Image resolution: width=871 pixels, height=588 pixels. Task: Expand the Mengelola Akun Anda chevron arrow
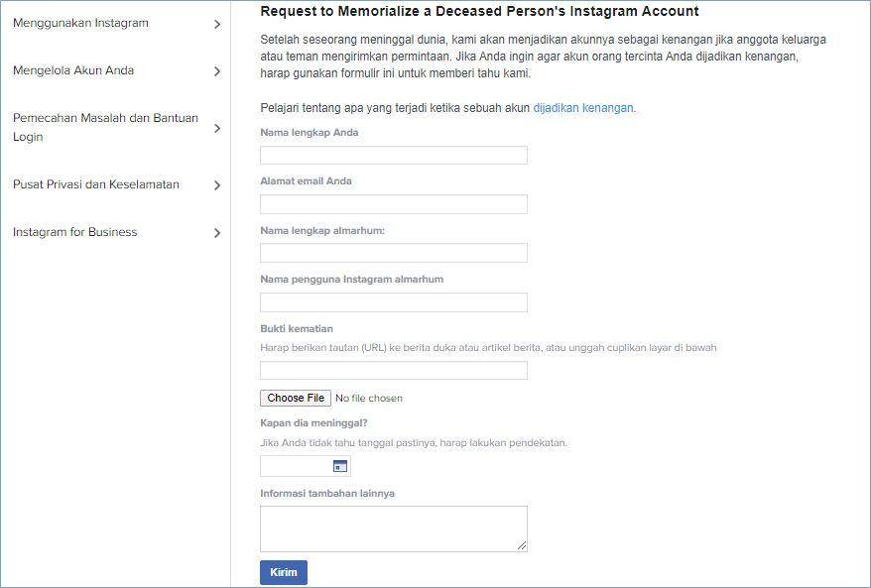click(x=217, y=71)
